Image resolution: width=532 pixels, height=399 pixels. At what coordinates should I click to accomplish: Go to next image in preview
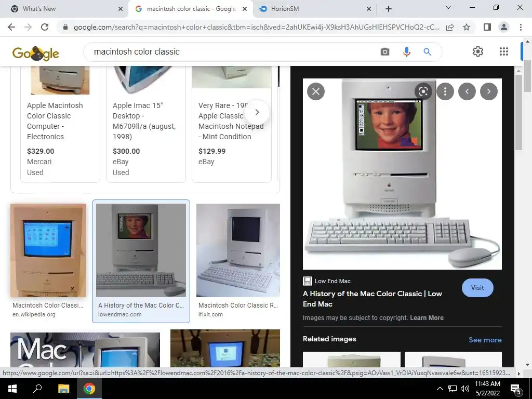click(489, 91)
